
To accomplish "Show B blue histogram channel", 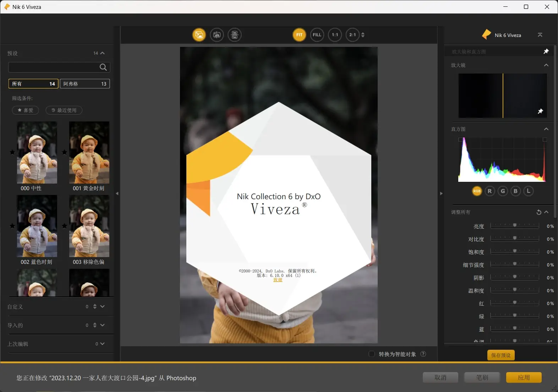I will 515,191.
